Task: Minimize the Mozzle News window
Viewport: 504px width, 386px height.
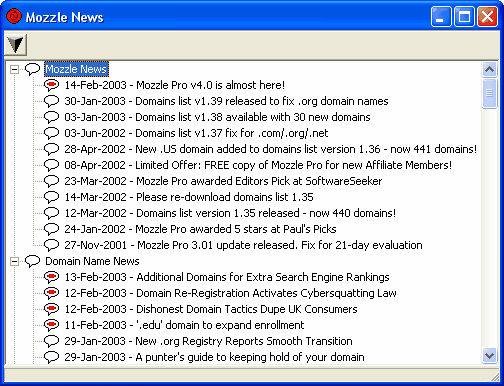Action: pyautogui.click(x=441, y=17)
